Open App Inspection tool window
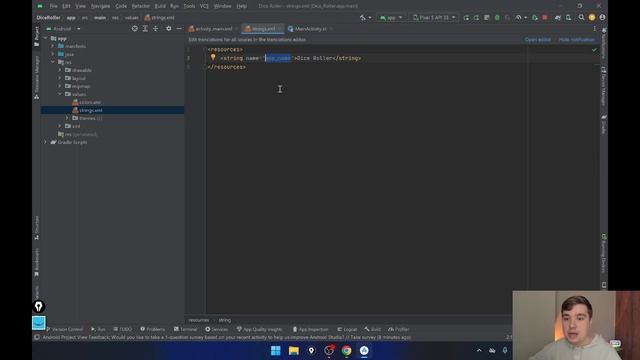 [310, 329]
